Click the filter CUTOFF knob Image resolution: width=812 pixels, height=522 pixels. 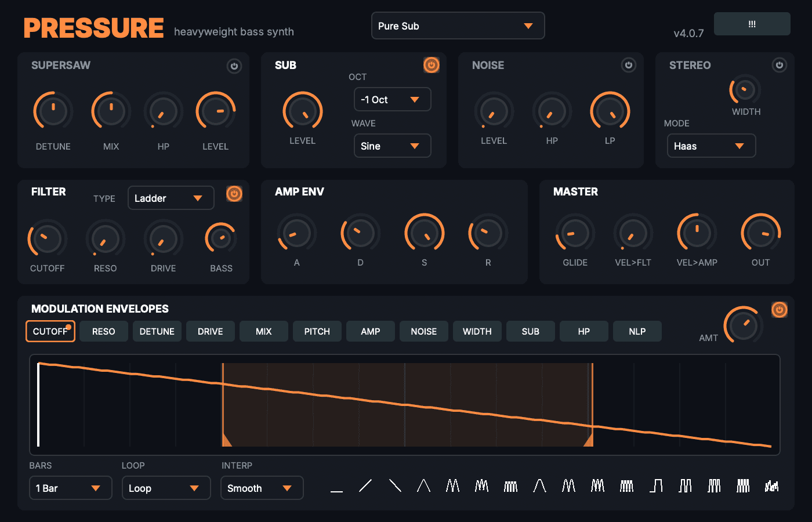(48, 239)
